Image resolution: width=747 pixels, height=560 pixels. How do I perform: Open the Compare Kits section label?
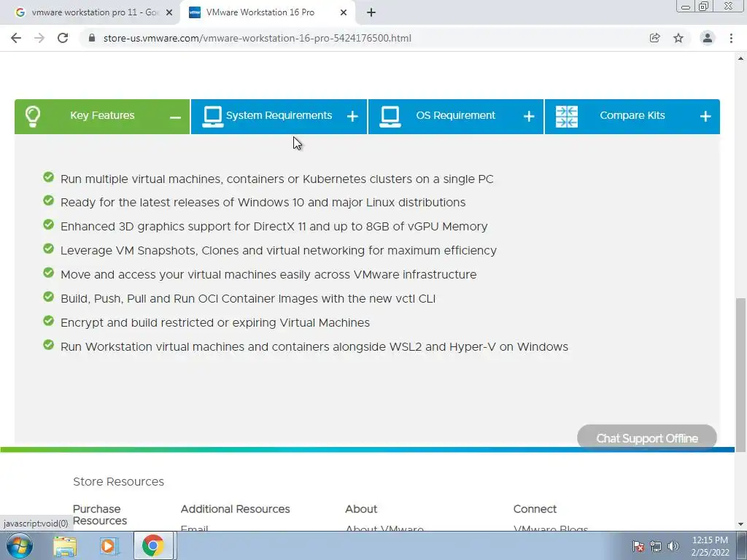pyautogui.click(x=632, y=115)
